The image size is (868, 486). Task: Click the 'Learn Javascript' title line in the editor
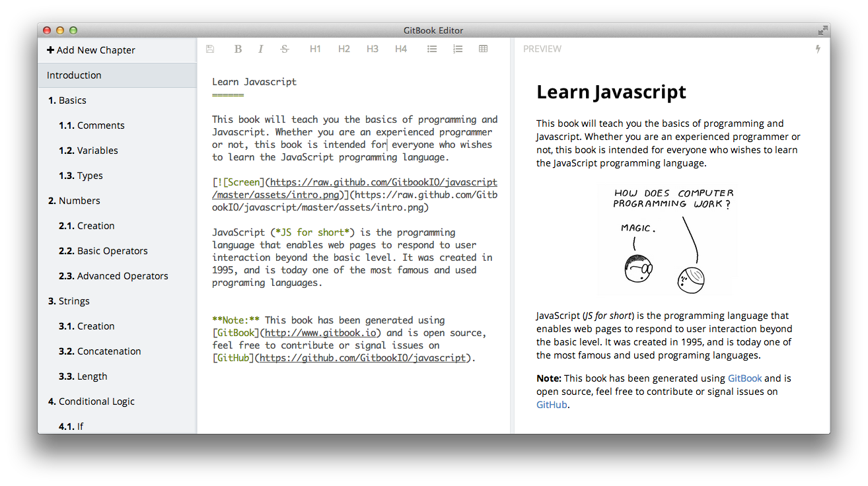[254, 82]
